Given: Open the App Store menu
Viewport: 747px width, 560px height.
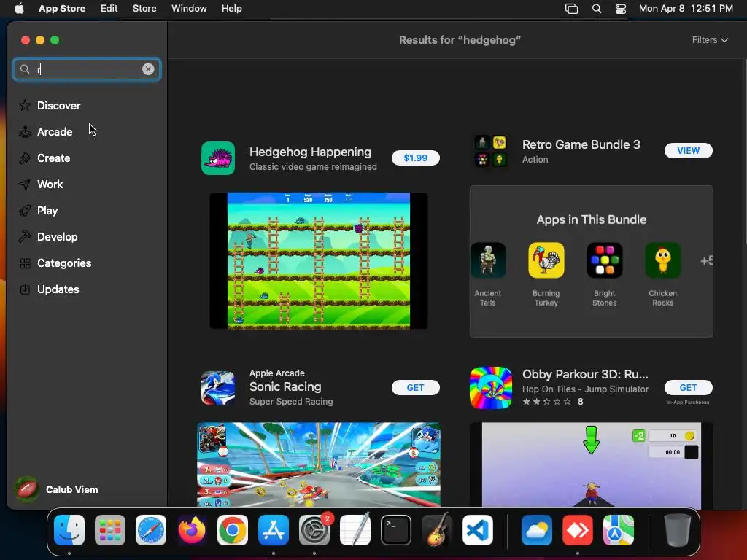Looking at the screenshot, I should [62, 9].
